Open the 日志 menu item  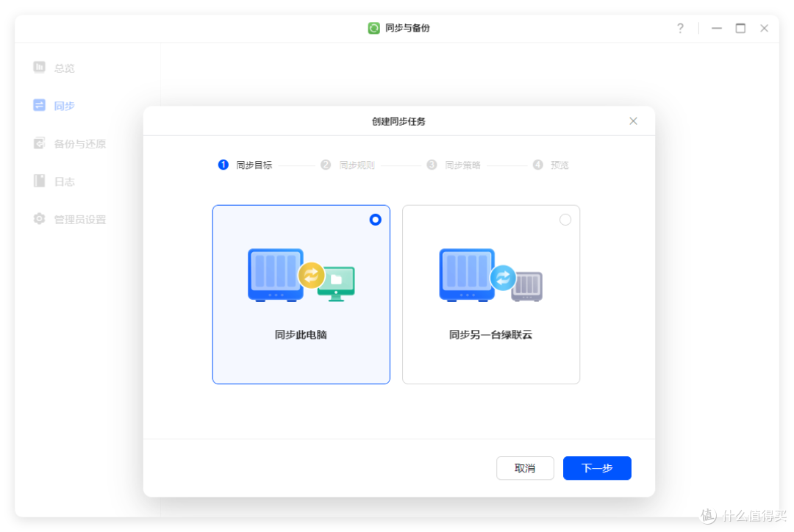64,181
